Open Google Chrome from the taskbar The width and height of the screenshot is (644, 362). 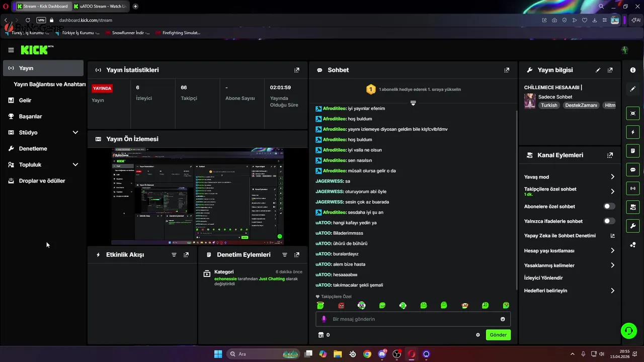point(367,354)
